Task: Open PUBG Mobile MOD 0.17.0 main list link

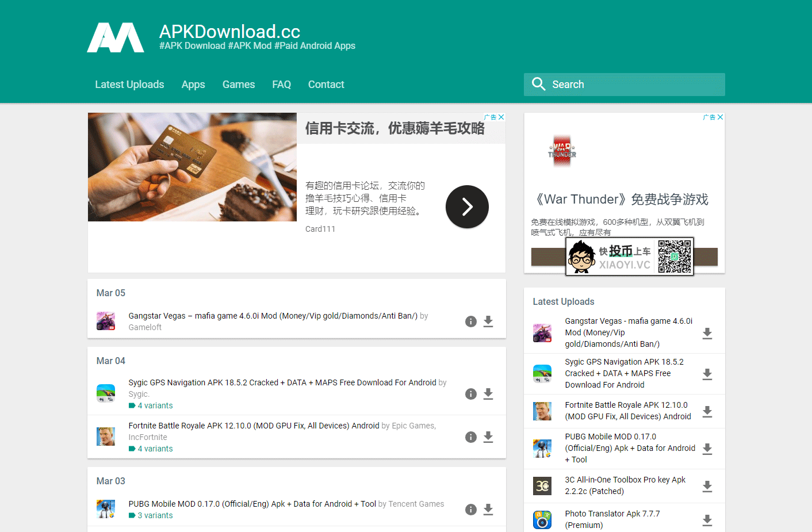Action: (x=252, y=504)
